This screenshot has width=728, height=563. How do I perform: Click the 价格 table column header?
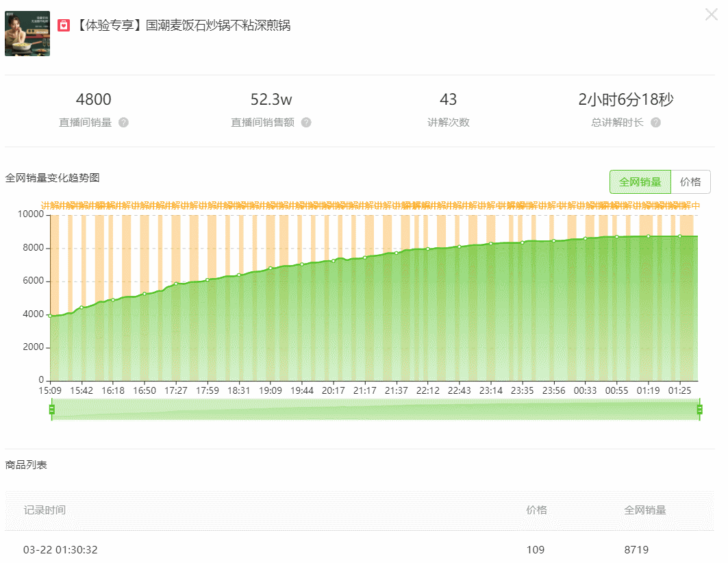click(x=536, y=510)
